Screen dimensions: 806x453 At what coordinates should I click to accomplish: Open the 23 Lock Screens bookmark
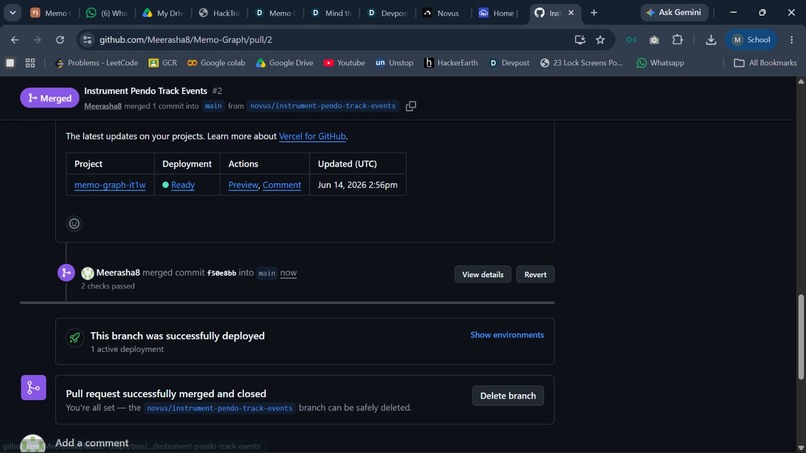pyautogui.click(x=581, y=63)
